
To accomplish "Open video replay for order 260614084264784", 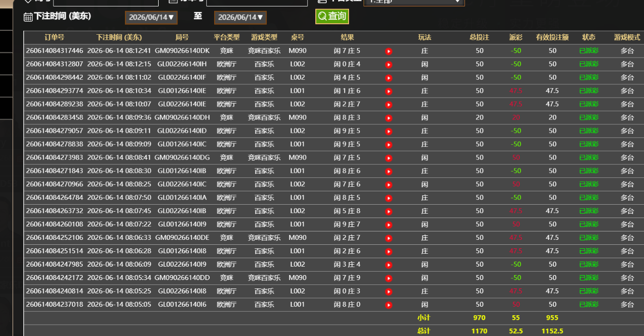I will click(389, 198).
